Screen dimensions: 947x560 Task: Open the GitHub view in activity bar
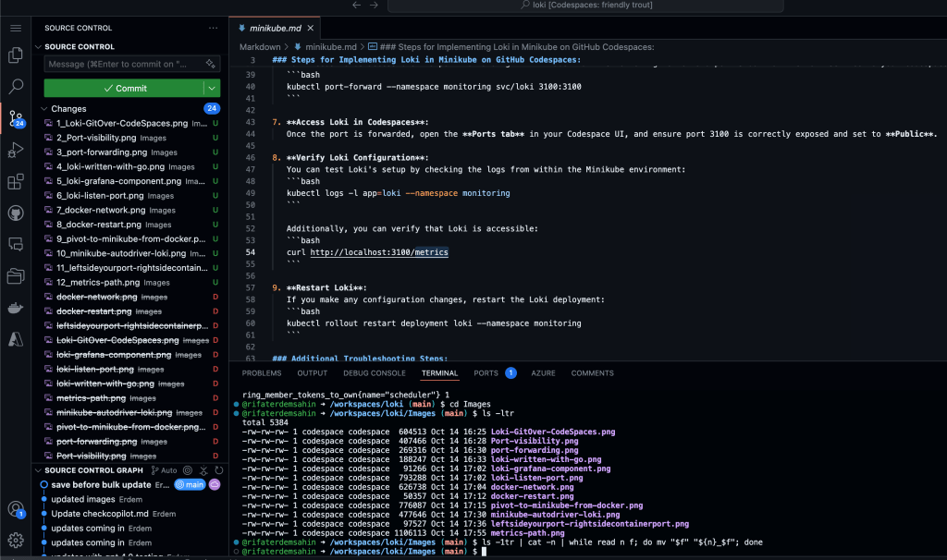click(x=16, y=213)
